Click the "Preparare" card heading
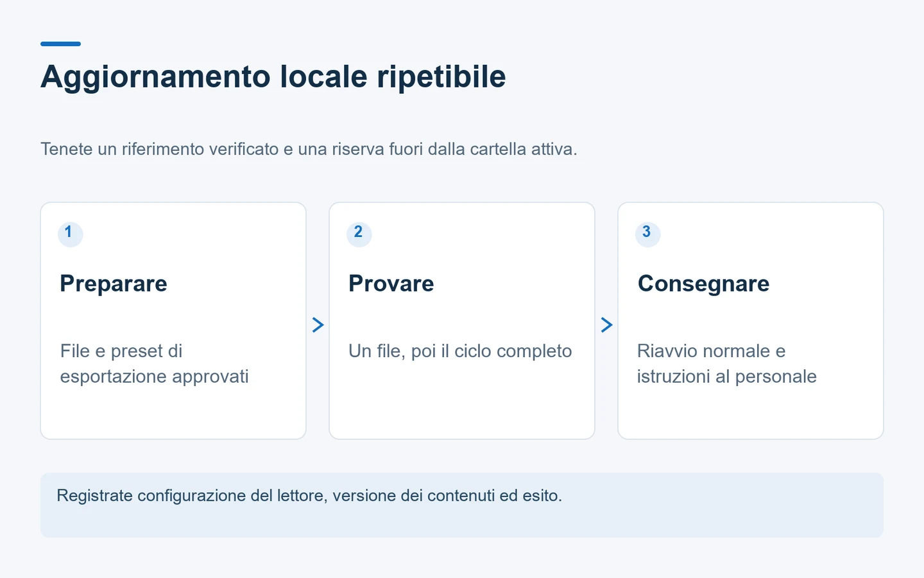Screen dimensions: 924x578 [x=114, y=284]
